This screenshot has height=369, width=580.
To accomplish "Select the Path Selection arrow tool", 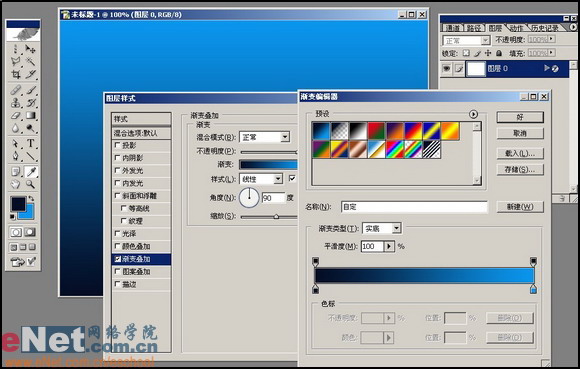I will click(x=16, y=143).
